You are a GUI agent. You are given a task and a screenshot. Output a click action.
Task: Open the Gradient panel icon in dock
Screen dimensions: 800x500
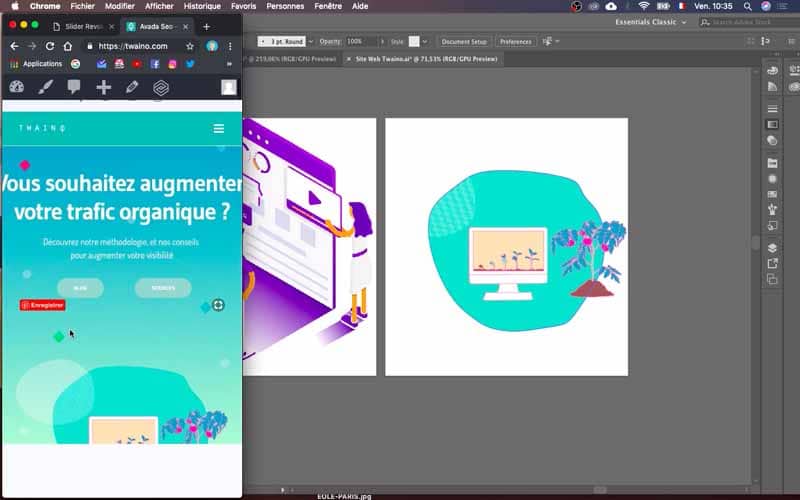click(x=772, y=124)
